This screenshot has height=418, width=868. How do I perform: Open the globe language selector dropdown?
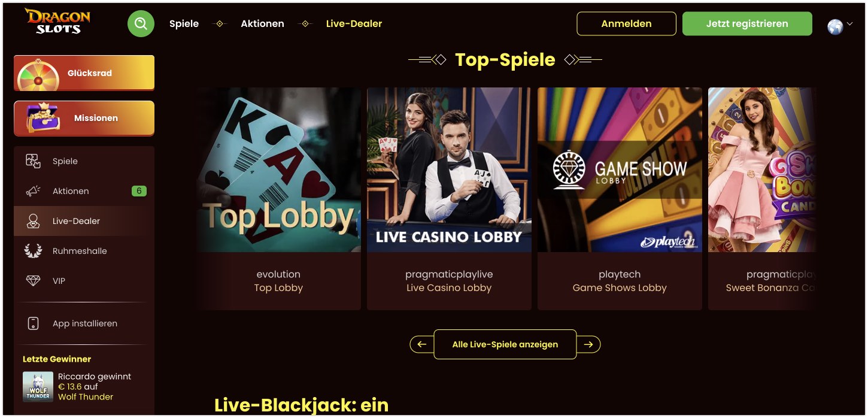pyautogui.click(x=840, y=26)
